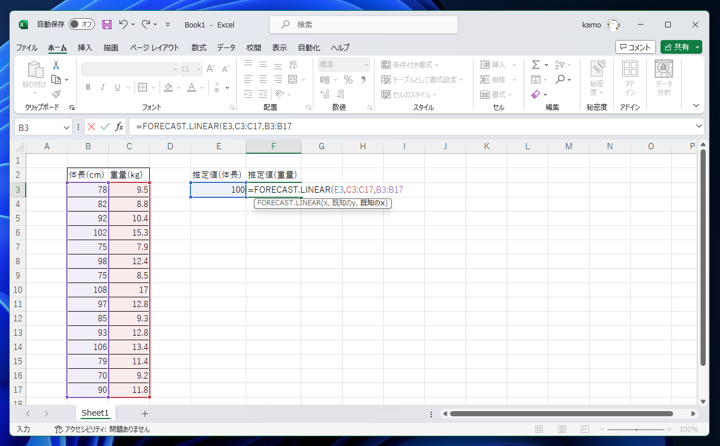Undo the last action
The height and width of the screenshot is (446, 720).
coord(123,24)
